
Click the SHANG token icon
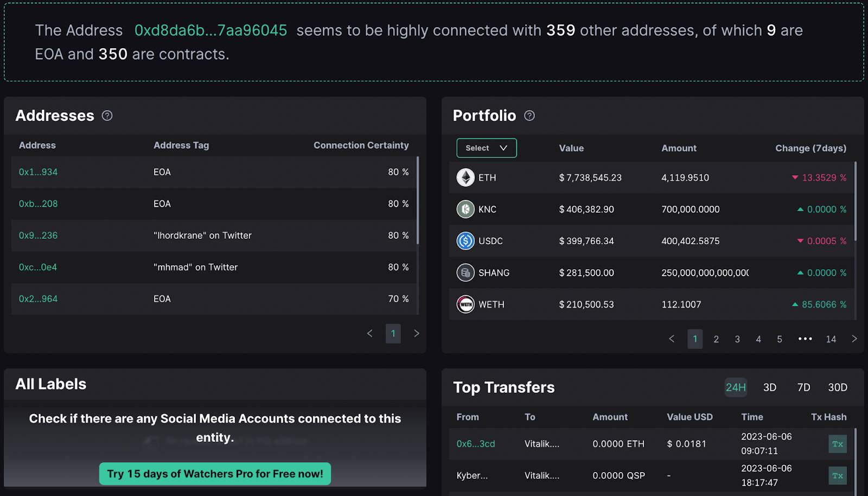[x=465, y=272]
